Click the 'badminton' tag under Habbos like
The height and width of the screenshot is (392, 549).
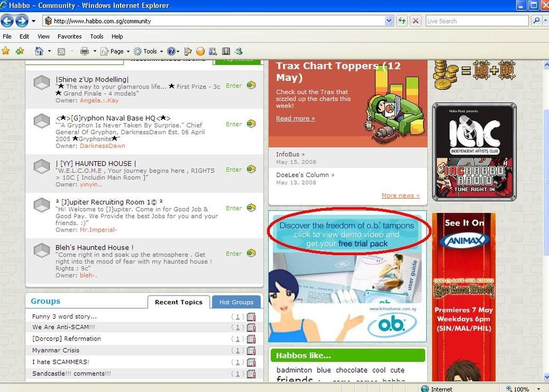coord(294,370)
